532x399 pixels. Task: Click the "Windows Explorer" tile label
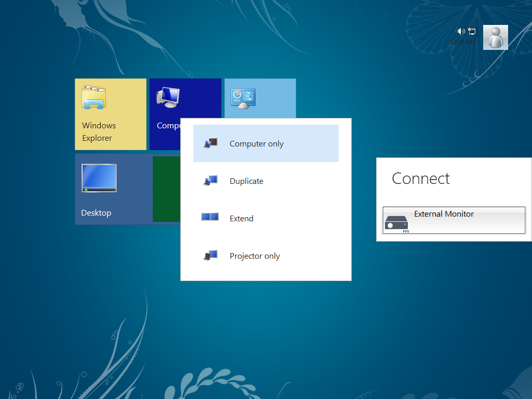click(x=99, y=131)
